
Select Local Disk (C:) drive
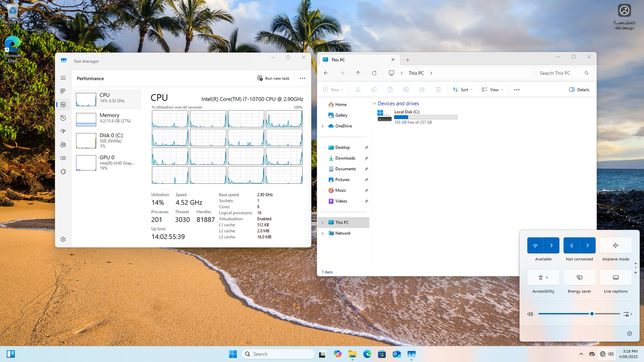click(417, 117)
